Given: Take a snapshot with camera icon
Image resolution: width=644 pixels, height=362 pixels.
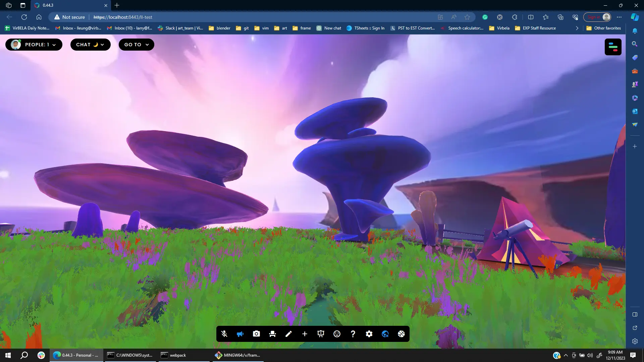Looking at the screenshot, I should point(256,334).
